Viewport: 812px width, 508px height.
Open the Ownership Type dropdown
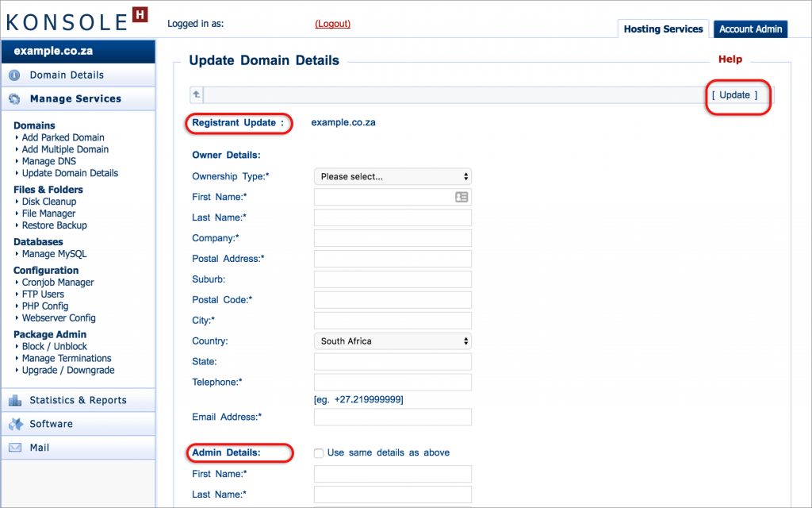tap(393, 175)
